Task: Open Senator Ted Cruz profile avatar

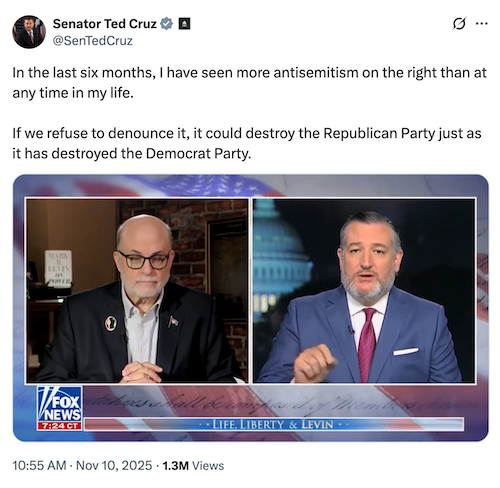Action: point(29,32)
